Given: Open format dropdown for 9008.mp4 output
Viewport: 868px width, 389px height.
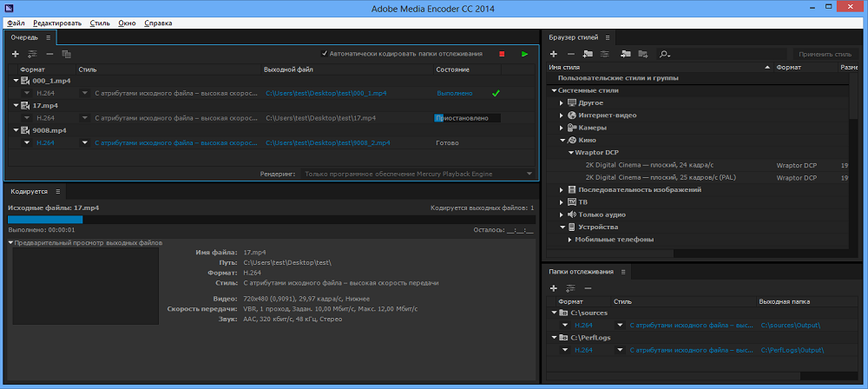Looking at the screenshot, I should point(27,142).
